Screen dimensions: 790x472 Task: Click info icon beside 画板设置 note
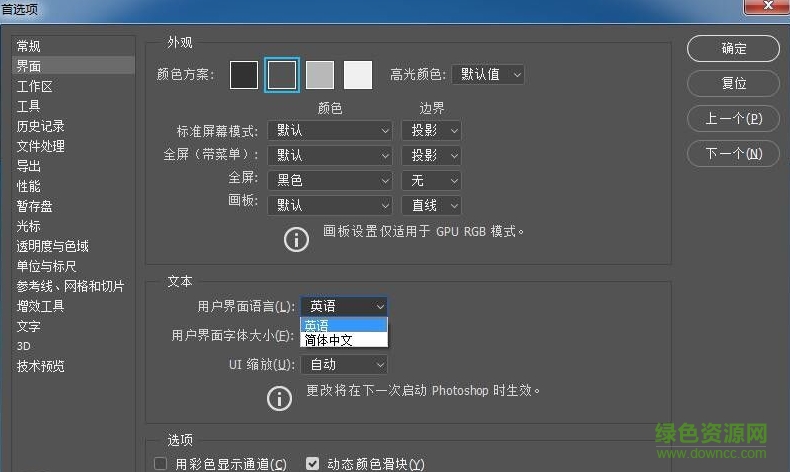tap(296, 239)
